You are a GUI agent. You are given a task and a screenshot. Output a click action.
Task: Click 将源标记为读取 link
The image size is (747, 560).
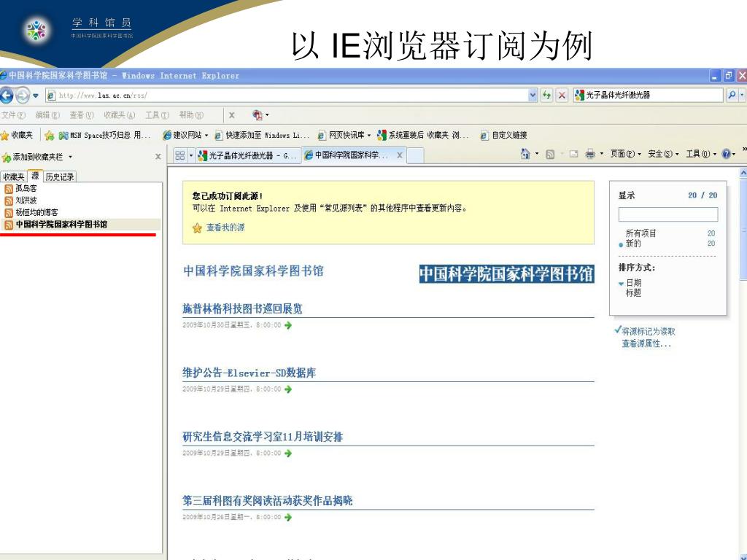click(x=649, y=332)
